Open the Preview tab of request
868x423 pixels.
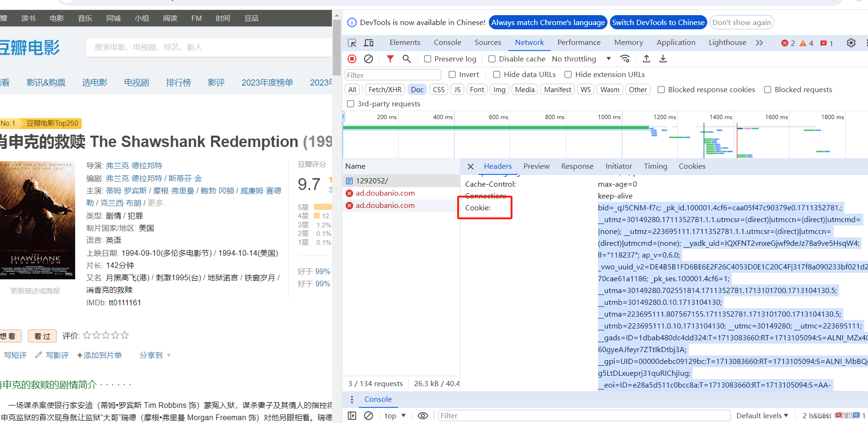(x=537, y=166)
